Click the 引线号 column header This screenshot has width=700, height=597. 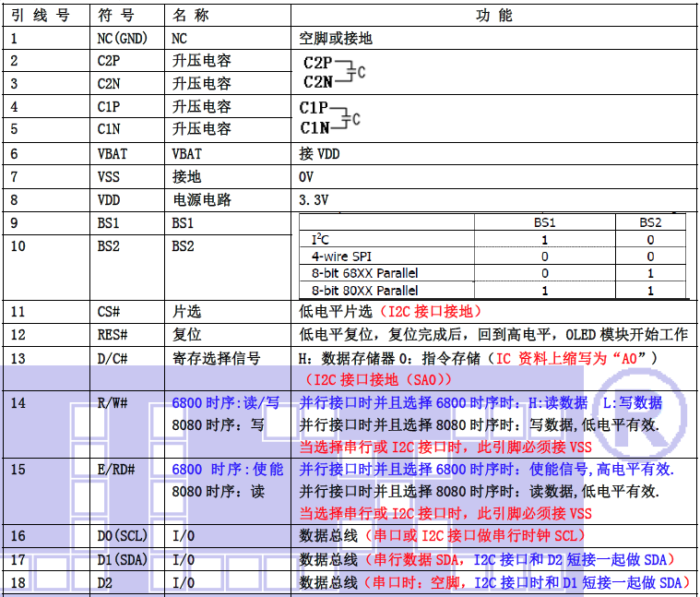41,16
